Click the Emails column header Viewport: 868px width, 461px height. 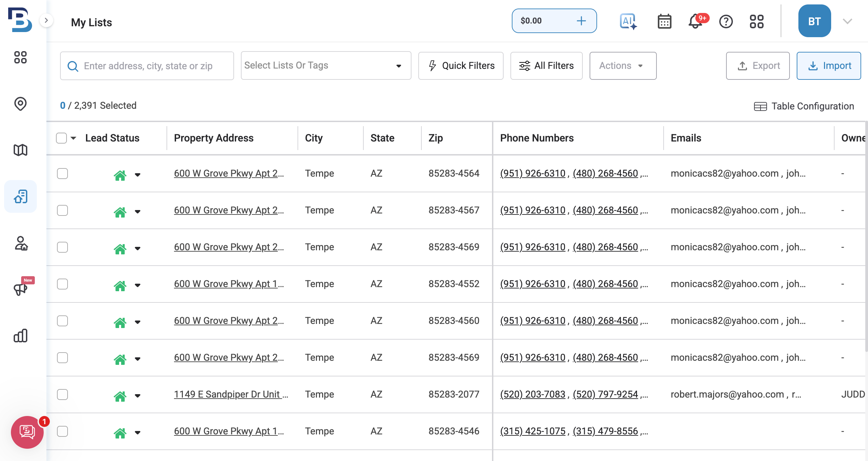(x=686, y=138)
